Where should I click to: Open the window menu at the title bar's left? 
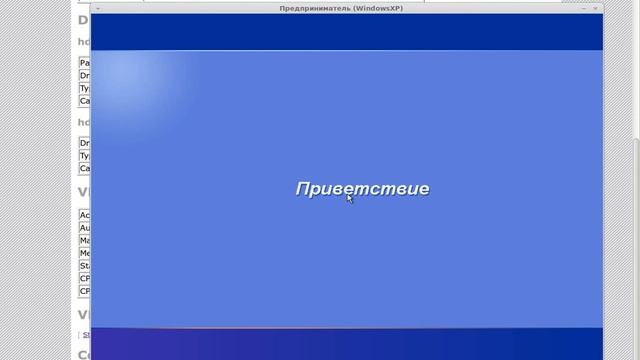pyautogui.click(x=98, y=9)
